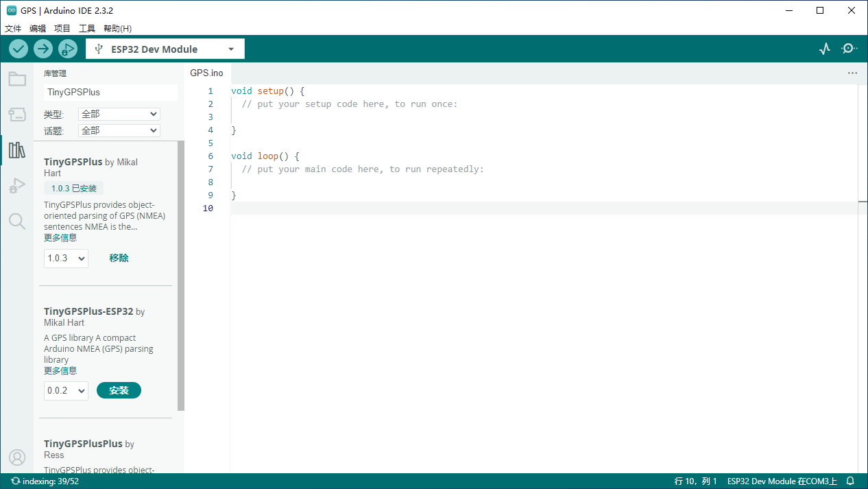
Task: Open the 文件 menu
Action: (13, 29)
